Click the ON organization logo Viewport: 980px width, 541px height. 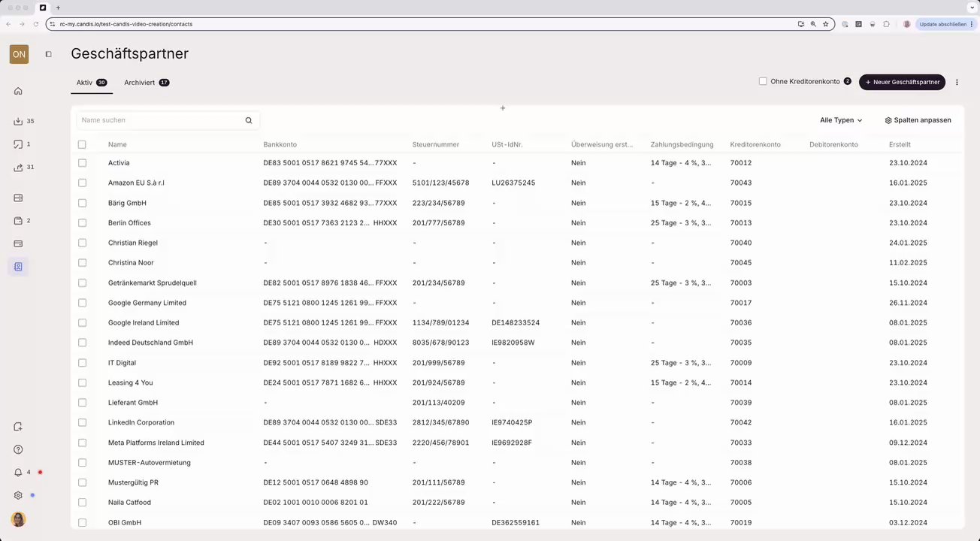tap(19, 54)
